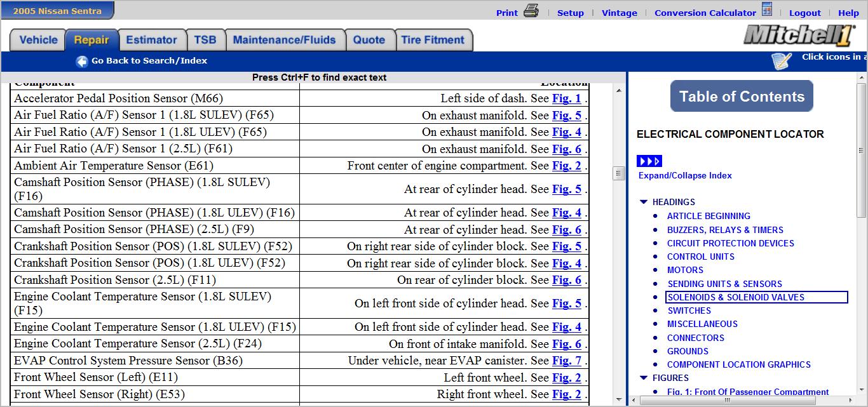Image resolution: width=868 pixels, height=407 pixels.
Task: Click the article pane vertical scrollbar thumb
Action: click(x=619, y=173)
